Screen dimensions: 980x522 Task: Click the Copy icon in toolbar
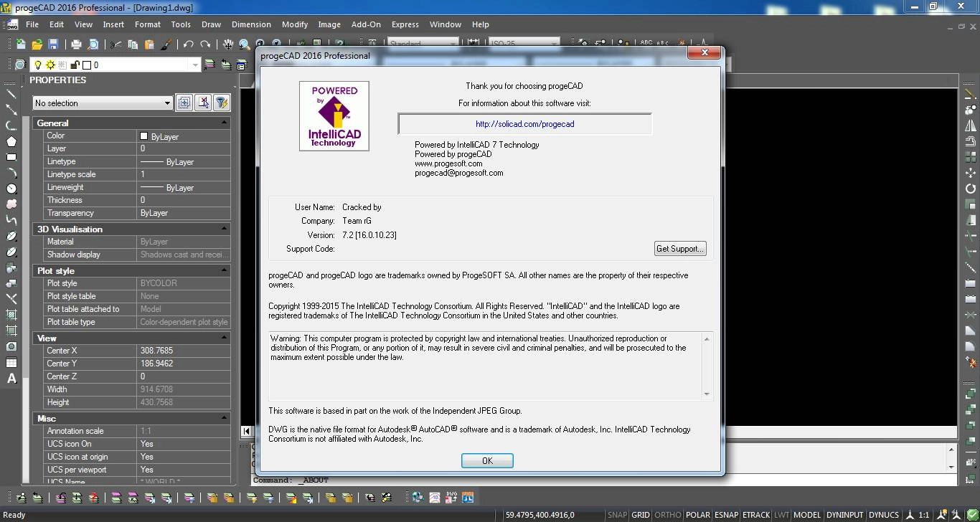click(133, 44)
